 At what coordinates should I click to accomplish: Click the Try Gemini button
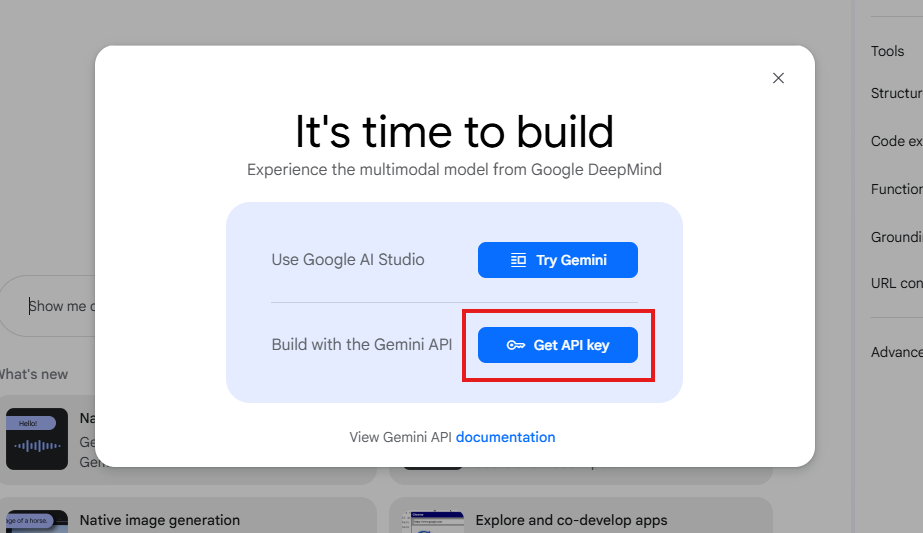(557, 260)
